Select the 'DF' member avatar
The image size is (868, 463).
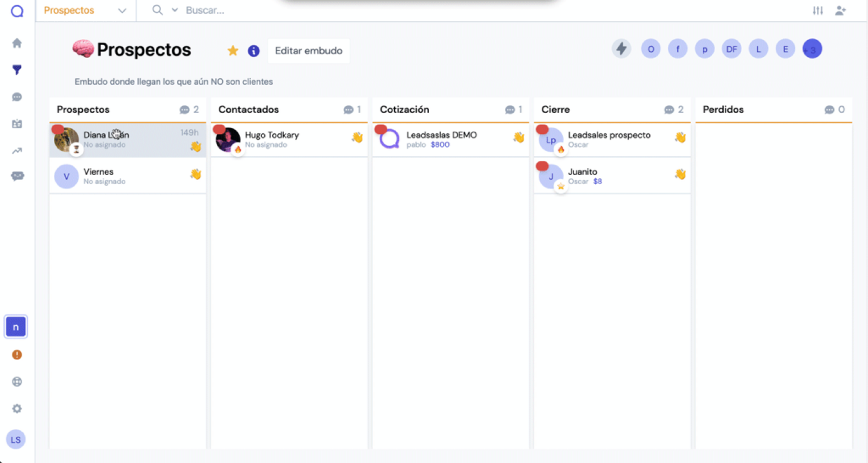coord(731,49)
